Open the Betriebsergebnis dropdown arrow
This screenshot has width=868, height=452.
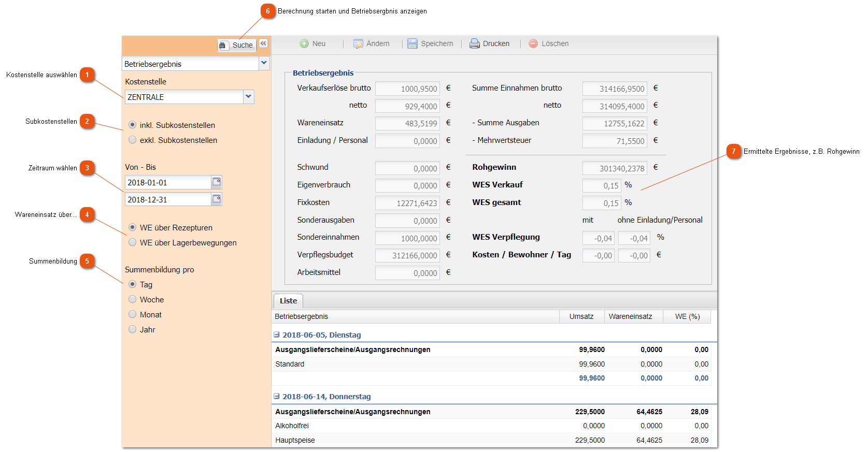(264, 63)
